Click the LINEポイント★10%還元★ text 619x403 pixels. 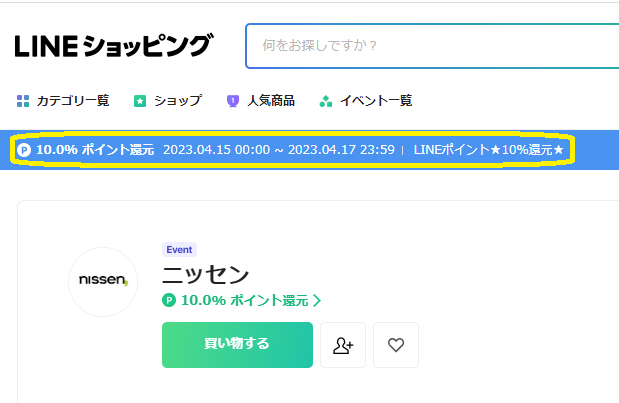coord(488,150)
